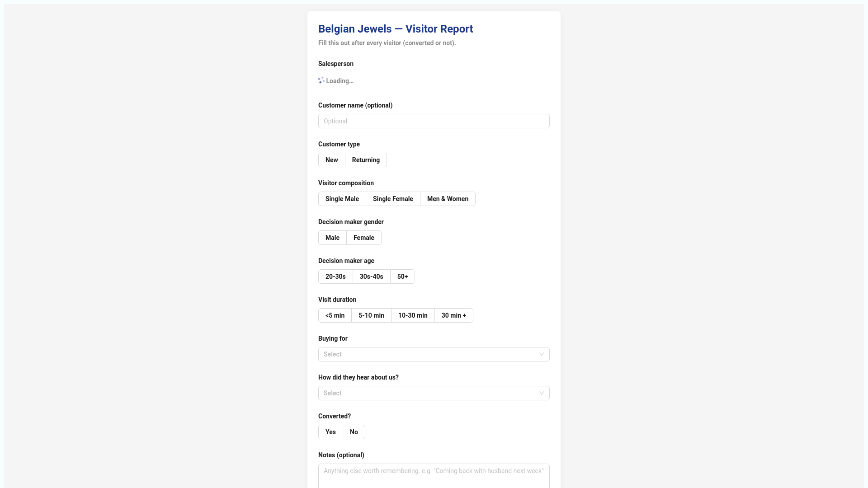The image size is (868, 488).
Task: Set decision maker gender to Male
Action: [332, 238]
